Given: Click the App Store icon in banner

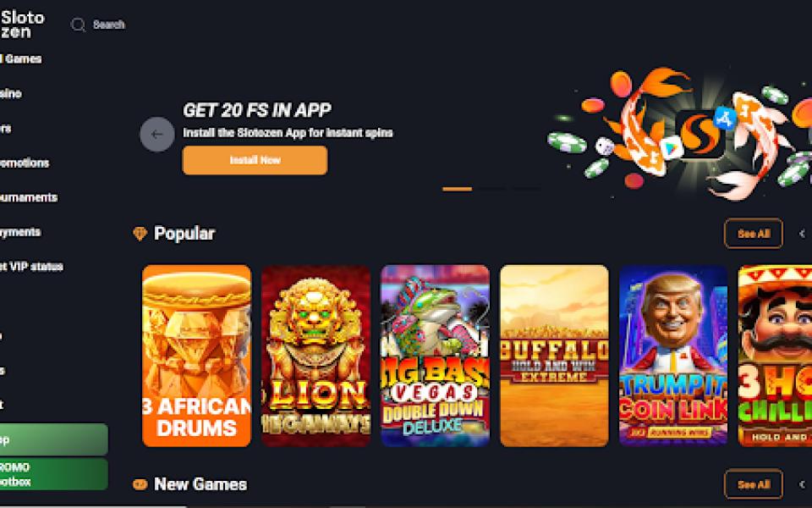Looking at the screenshot, I should pyautogui.click(x=725, y=119).
